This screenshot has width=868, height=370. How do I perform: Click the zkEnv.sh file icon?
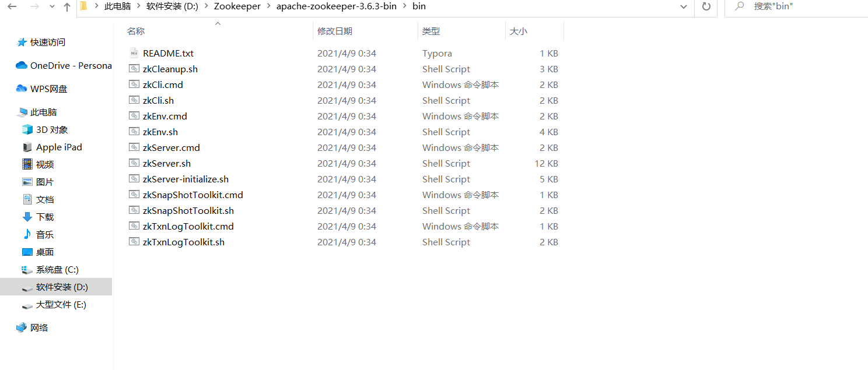point(134,132)
